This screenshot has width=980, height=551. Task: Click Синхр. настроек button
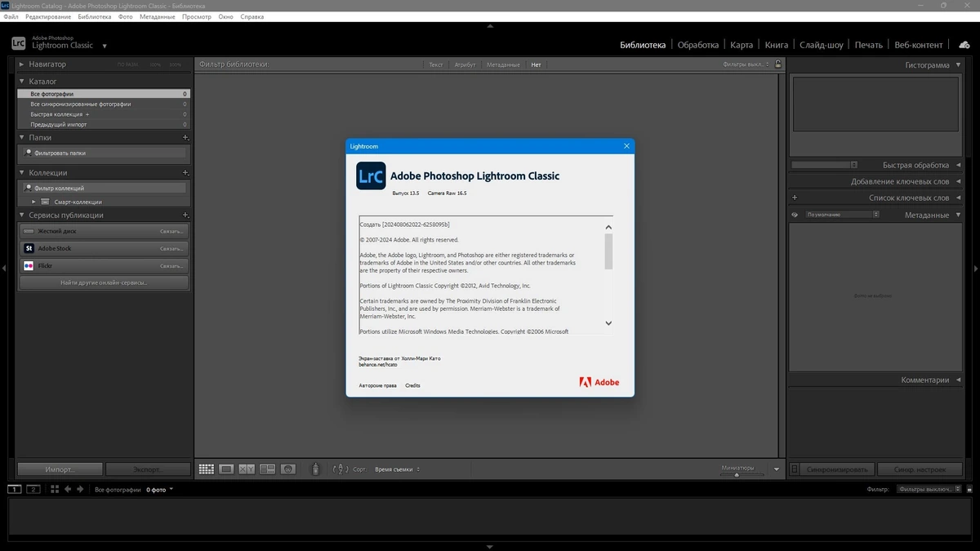point(920,469)
